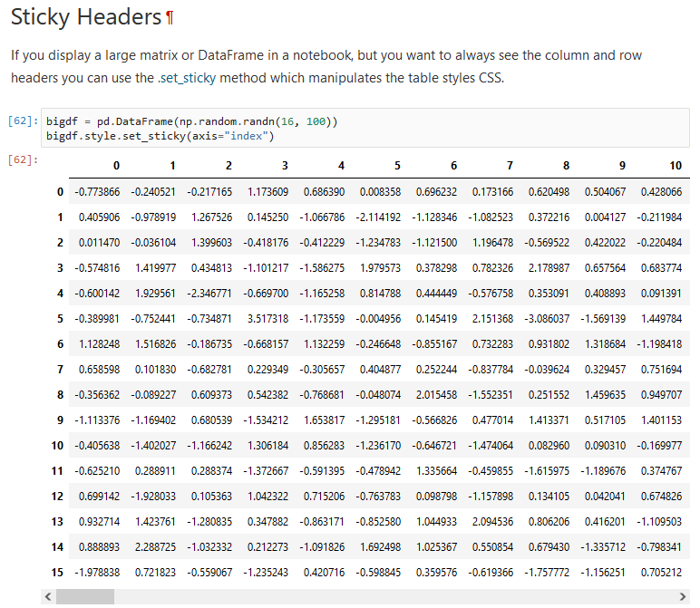Select cell value 2.094536
This screenshot has height=608, width=700.
pyautogui.click(x=493, y=522)
